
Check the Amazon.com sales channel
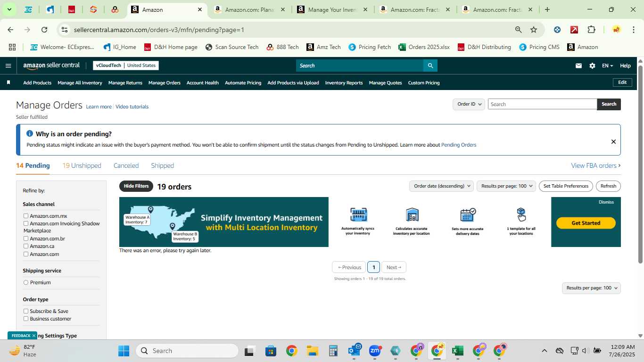26,254
